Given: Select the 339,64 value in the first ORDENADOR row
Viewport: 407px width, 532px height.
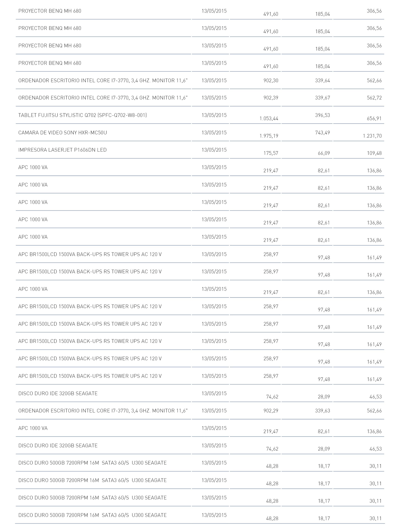Looking at the screenshot, I should (x=322, y=80).
